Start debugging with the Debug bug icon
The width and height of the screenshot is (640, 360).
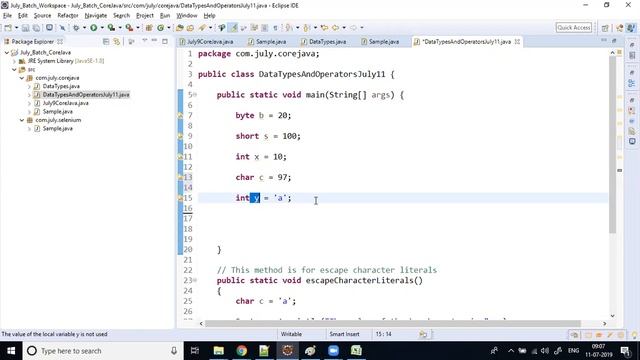(x=76, y=28)
